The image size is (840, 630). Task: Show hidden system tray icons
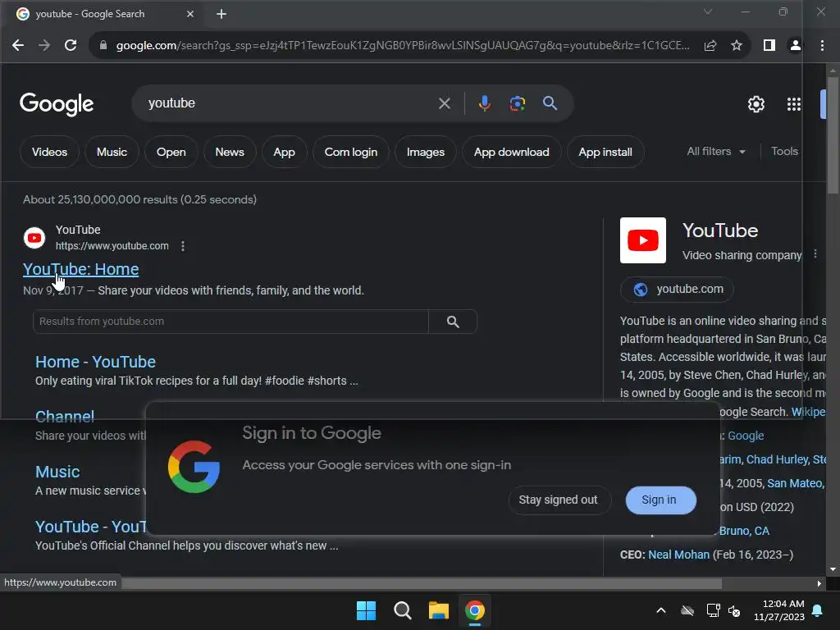(661, 610)
